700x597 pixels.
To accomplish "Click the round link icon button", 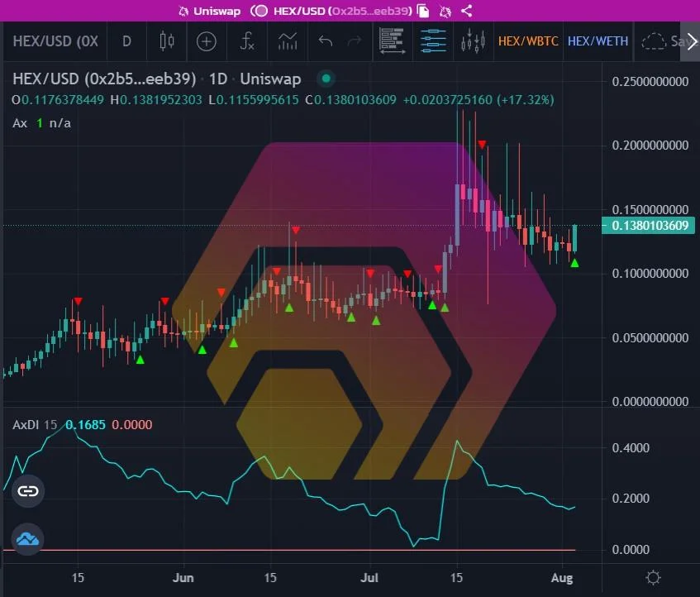I will click(27, 491).
